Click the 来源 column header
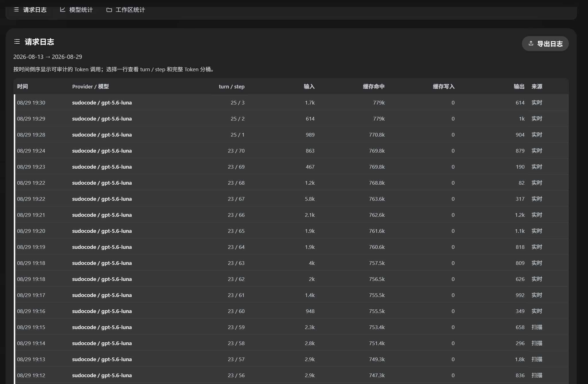Screen dimensions: 588x384 (537, 86)
